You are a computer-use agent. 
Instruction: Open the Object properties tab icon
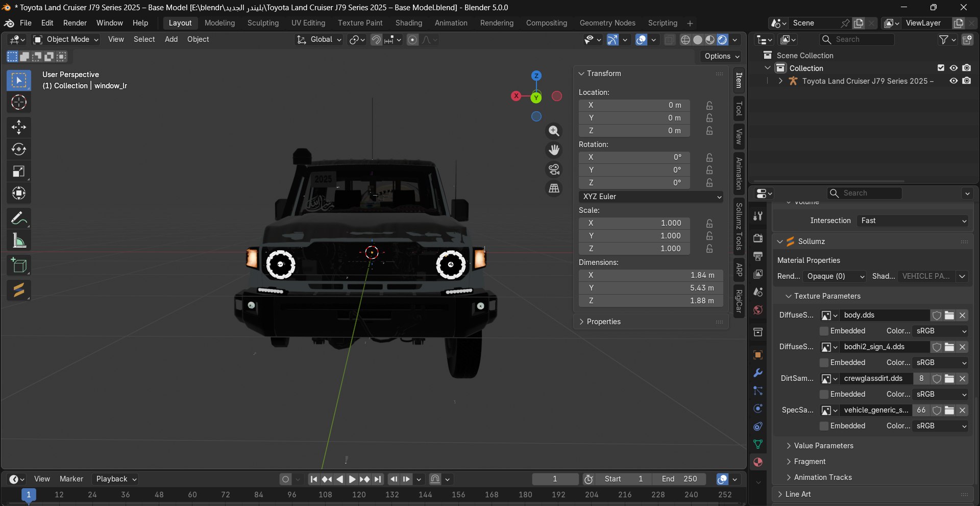[x=758, y=355]
